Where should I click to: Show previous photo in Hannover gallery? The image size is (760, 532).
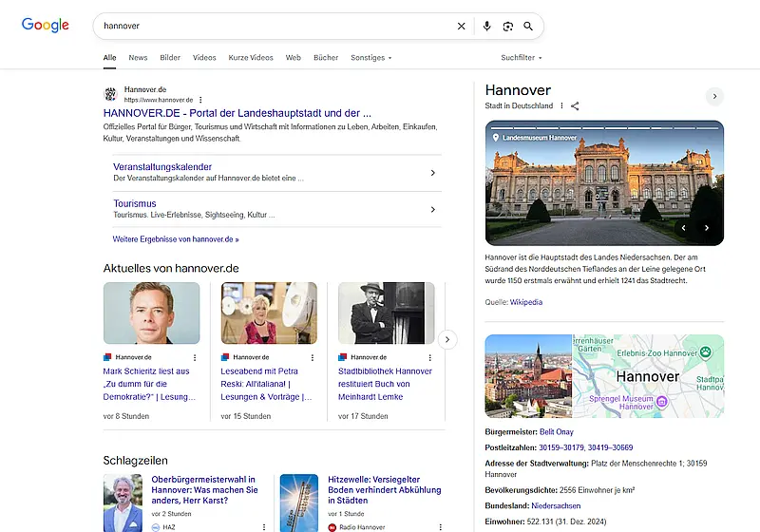[x=684, y=228]
